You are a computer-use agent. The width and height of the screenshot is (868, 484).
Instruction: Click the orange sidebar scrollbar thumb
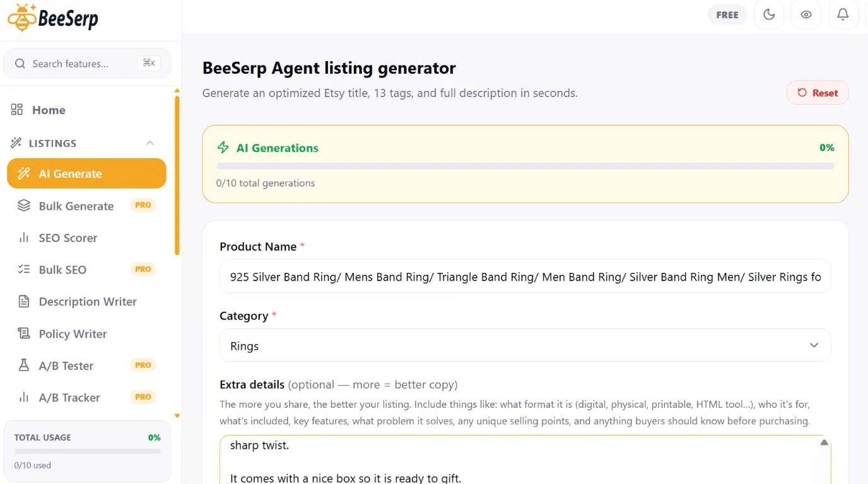[177, 175]
